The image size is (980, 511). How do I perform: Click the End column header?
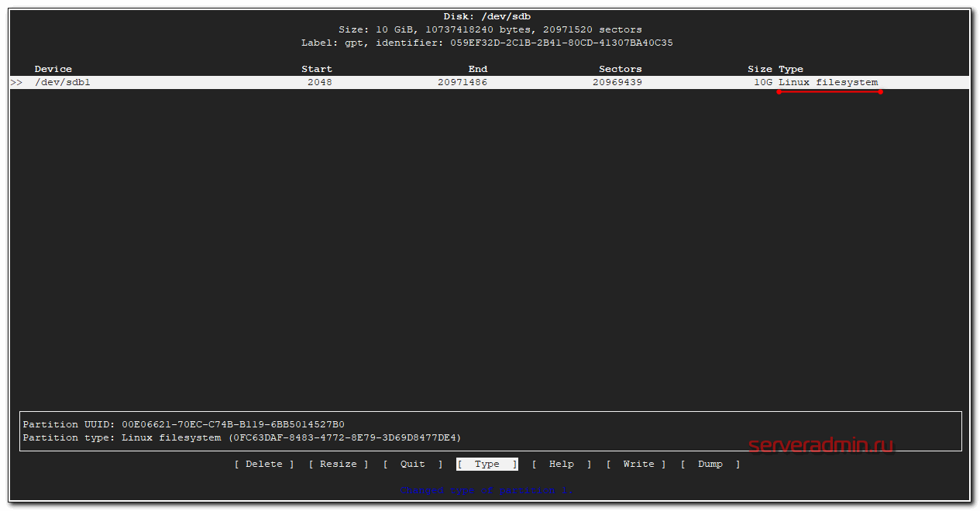coord(478,69)
